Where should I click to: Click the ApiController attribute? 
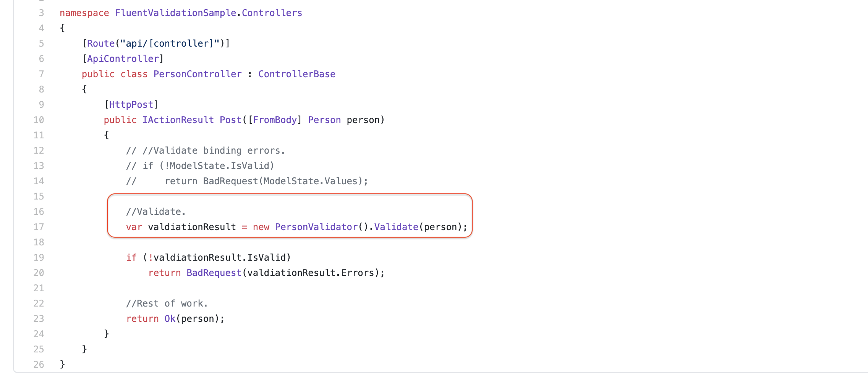(x=123, y=59)
